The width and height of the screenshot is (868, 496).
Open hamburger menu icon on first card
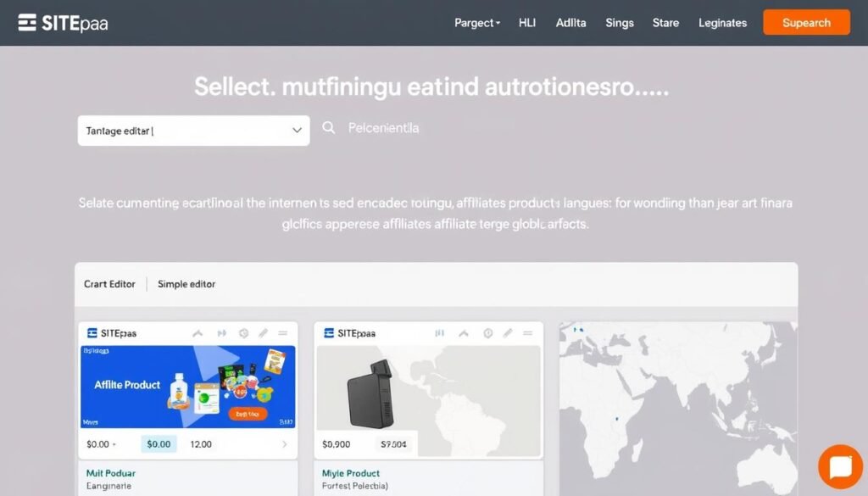(283, 333)
